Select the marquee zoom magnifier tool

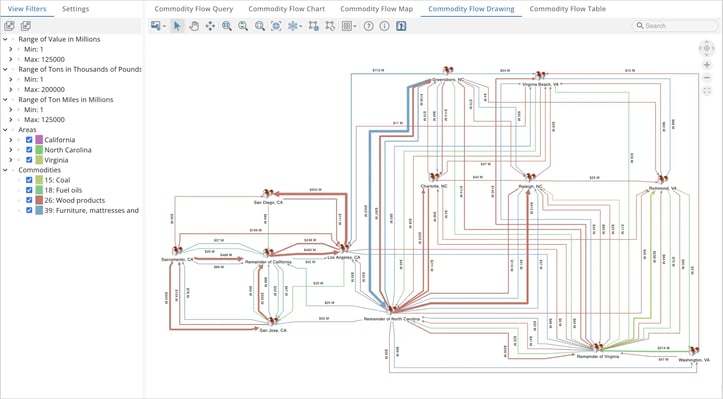click(x=260, y=26)
